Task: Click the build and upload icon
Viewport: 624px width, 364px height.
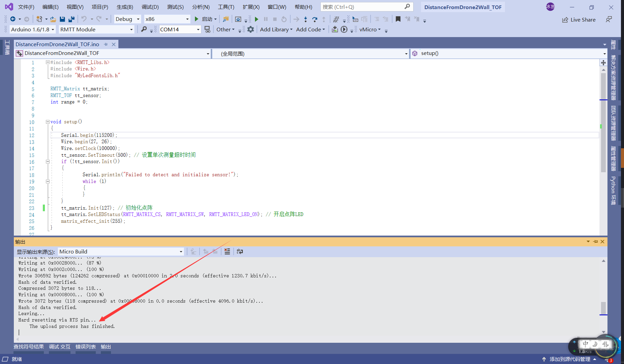Action: 335,29
